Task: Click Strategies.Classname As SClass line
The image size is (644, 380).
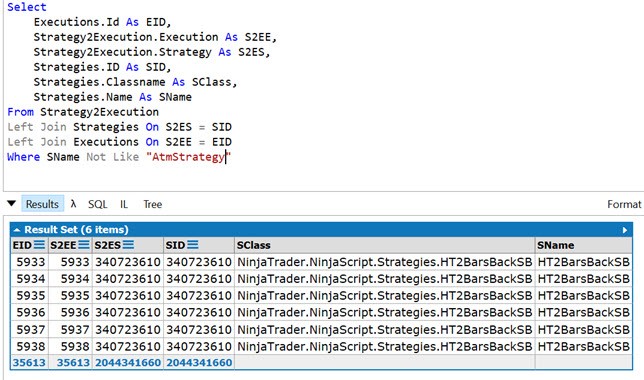Action: coord(136,82)
